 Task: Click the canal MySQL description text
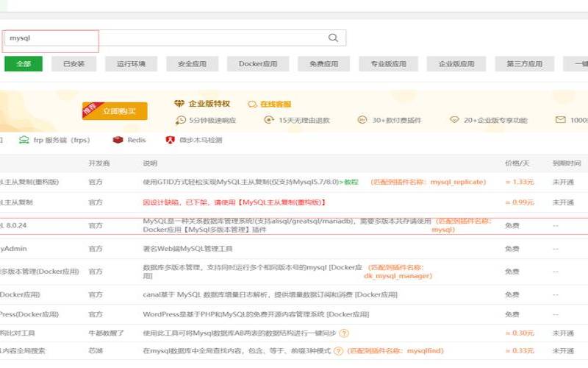(x=270, y=295)
